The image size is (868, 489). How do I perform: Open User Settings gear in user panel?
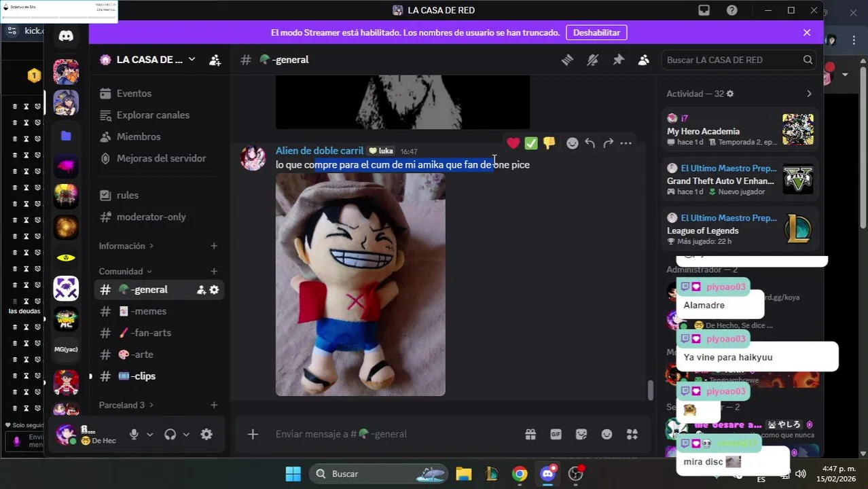click(206, 435)
